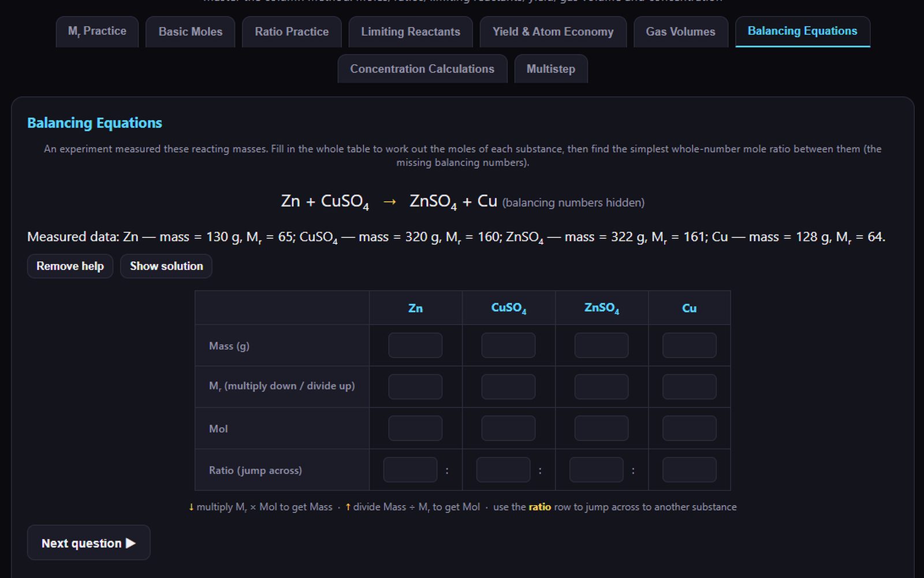Select the Limiting Reactants tab

tap(411, 32)
